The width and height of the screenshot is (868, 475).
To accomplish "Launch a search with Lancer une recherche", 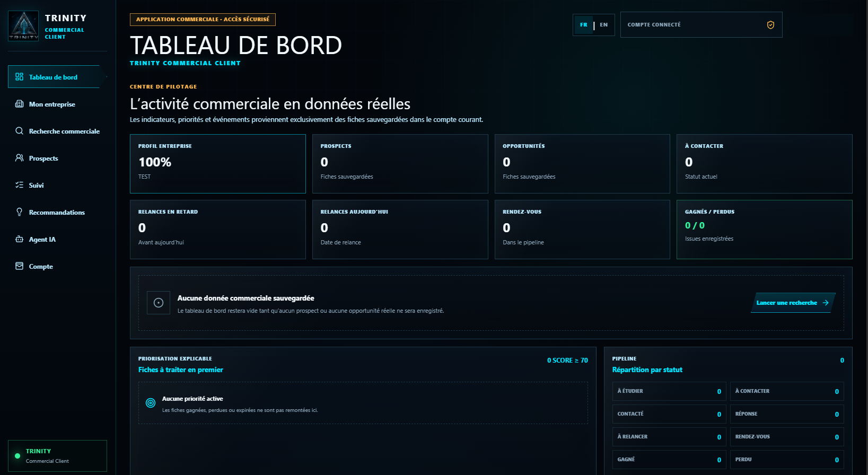I will pyautogui.click(x=793, y=303).
